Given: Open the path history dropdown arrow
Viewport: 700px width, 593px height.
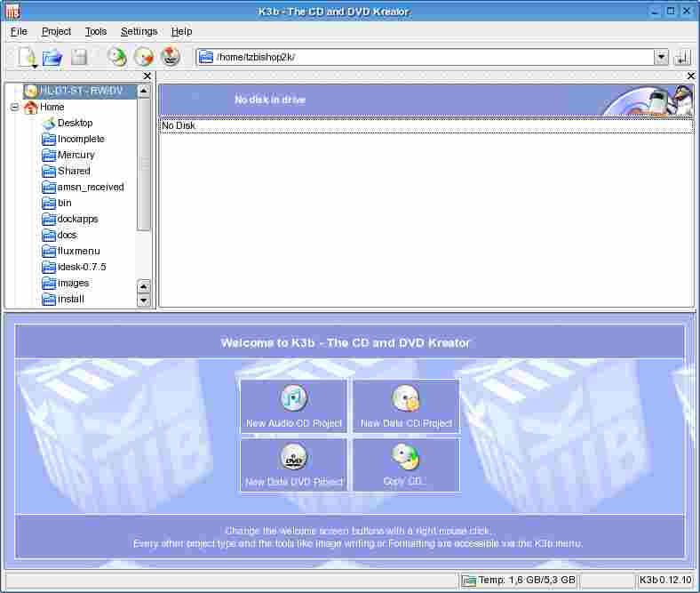Looking at the screenshot, I should pyautogui.click(x=661, y=57).
